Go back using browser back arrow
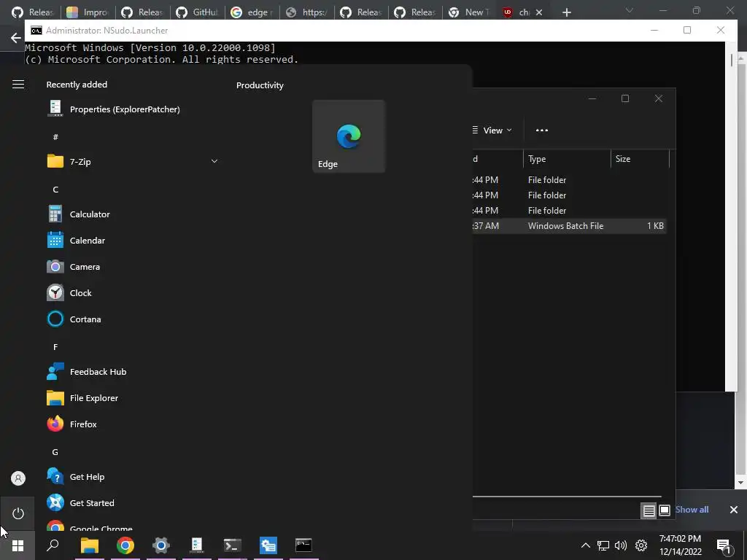This screenshot has width=747, height=560. pos(16,38)
